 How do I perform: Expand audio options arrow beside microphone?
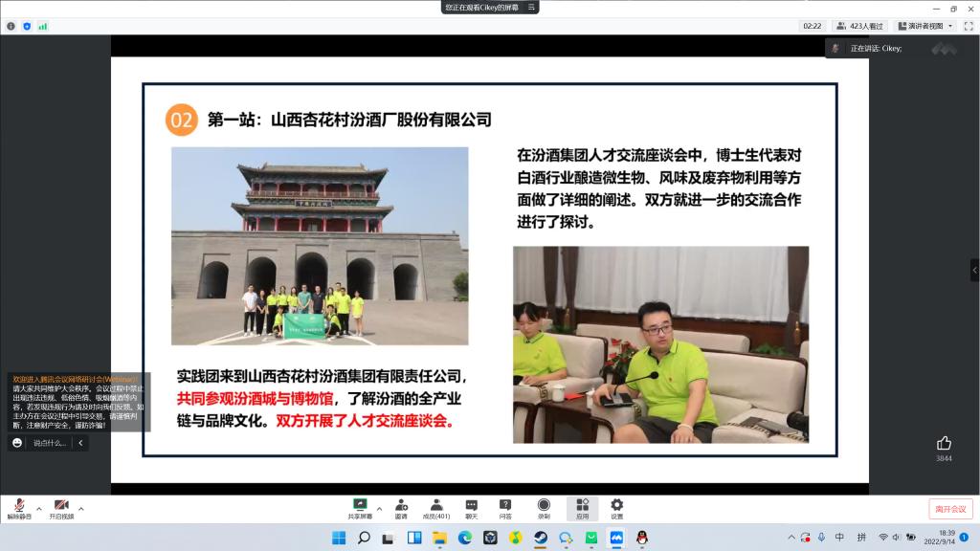tap(39, 508)
